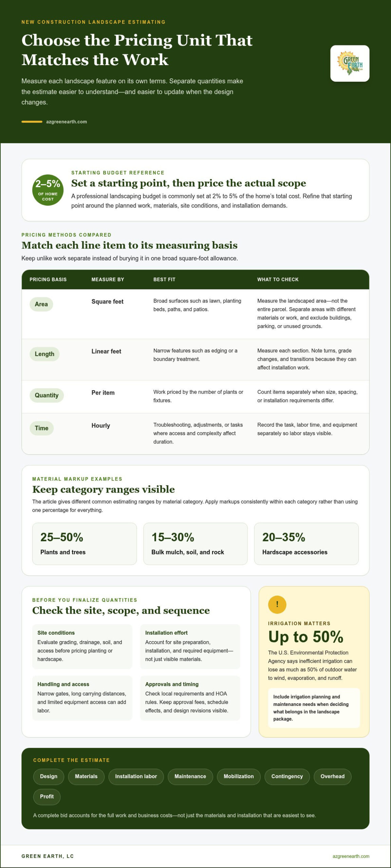Click the Green Earth sunflower logo

tap(350, 63)
